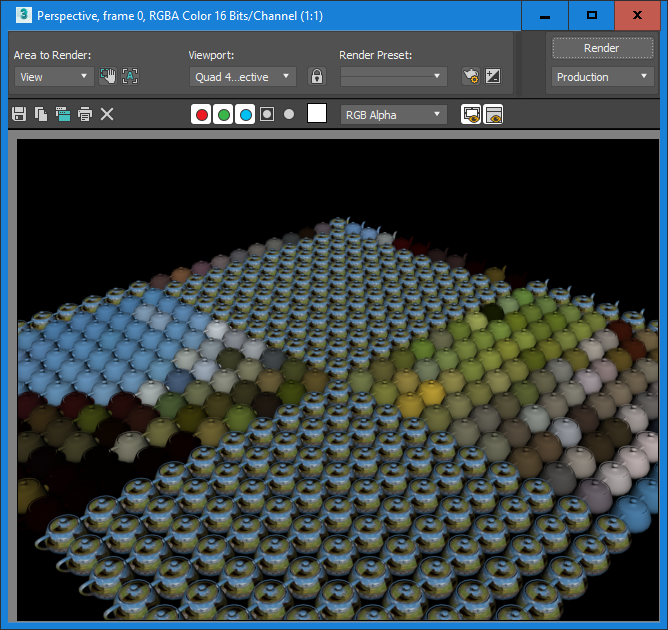Viewport: 668px width, 630px height.
Task: Maximize the rendered frame window
Action: point(592,15)
